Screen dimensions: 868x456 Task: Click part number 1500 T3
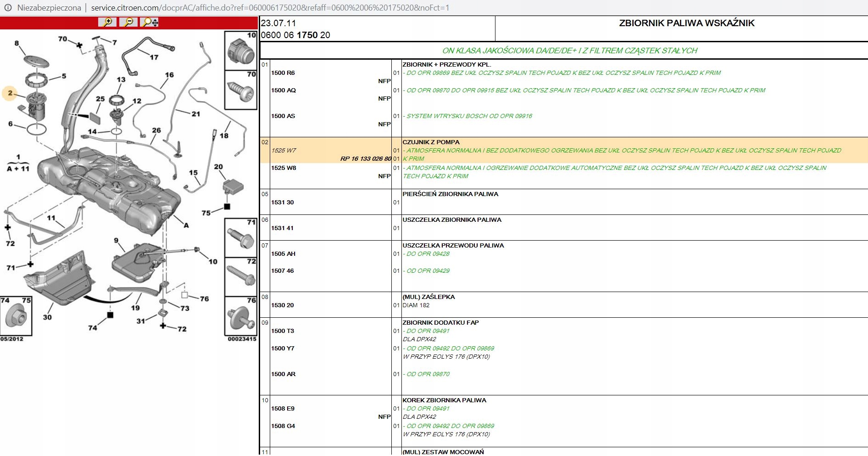pos(283,331)
